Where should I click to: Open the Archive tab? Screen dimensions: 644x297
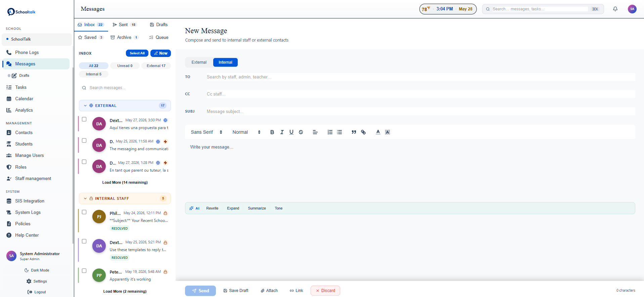125,38
